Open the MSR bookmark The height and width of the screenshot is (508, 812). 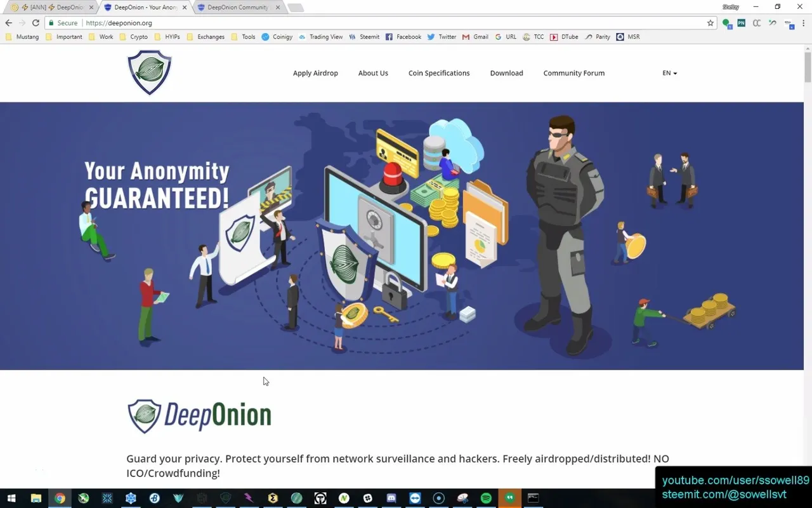pos(628,37)
